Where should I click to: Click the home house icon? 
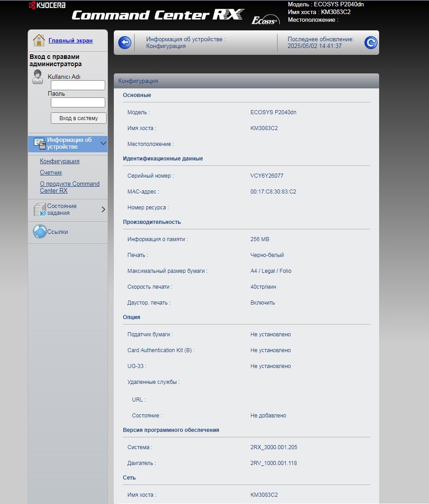(39, 40)
